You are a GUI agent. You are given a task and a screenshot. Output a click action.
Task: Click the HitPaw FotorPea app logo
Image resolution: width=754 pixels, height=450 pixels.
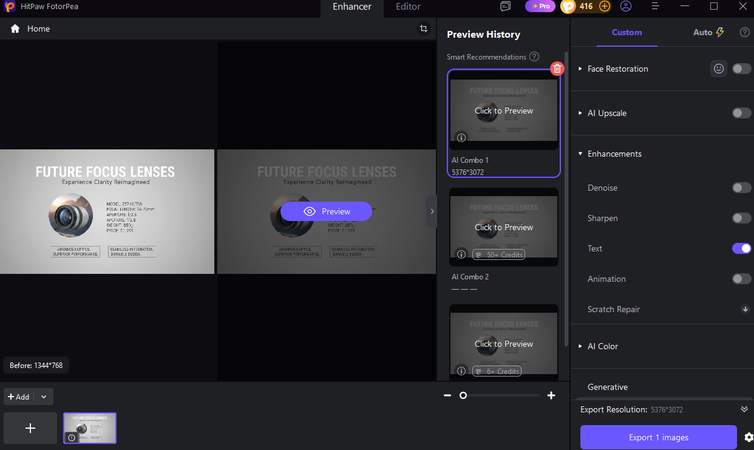pos(10,6)
